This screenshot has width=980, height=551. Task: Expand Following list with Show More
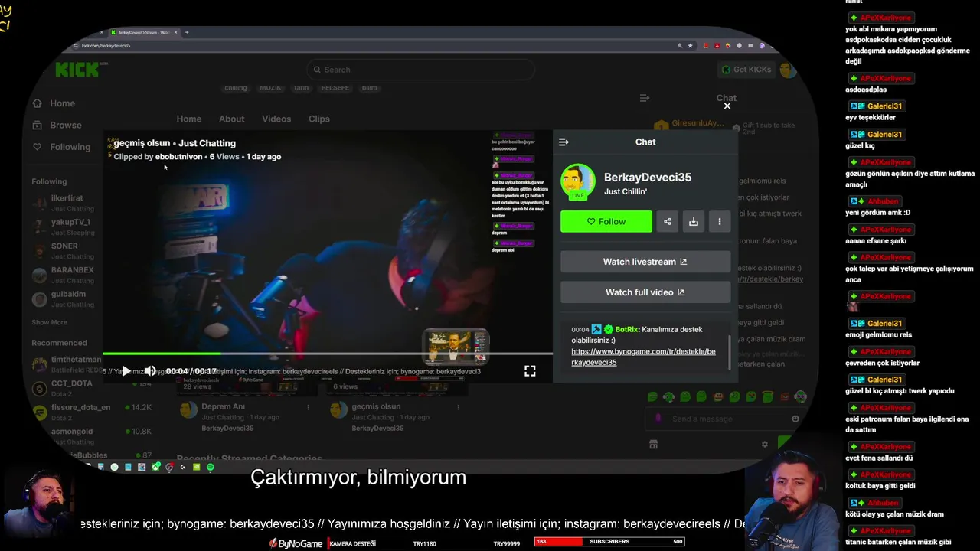pyautogui.click(x=49, y=323)
